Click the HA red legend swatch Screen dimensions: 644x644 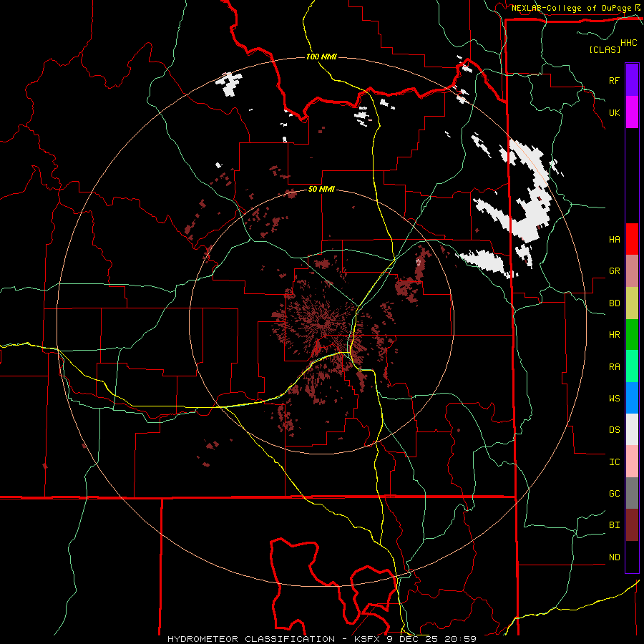pyautogui.click(x=632, y=239)
